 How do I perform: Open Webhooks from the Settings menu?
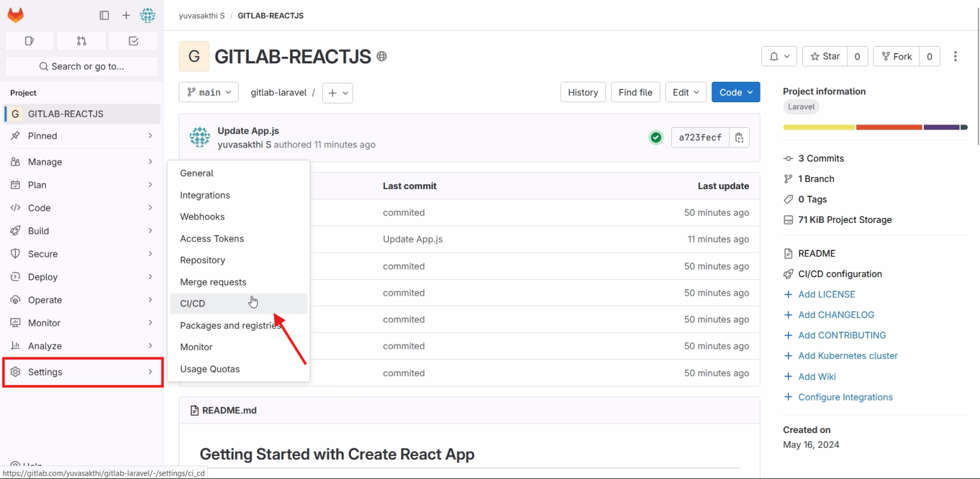click(x=202, y=217)
